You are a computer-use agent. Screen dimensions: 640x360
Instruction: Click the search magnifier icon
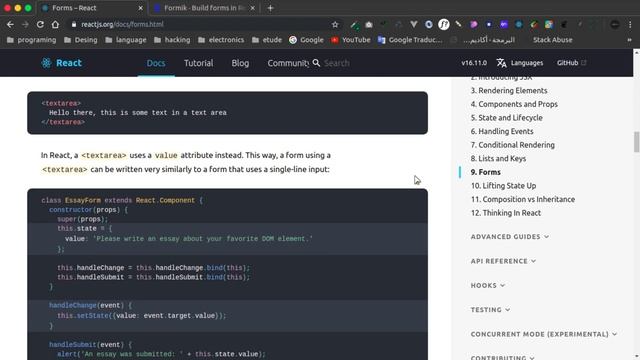[316, 63]
